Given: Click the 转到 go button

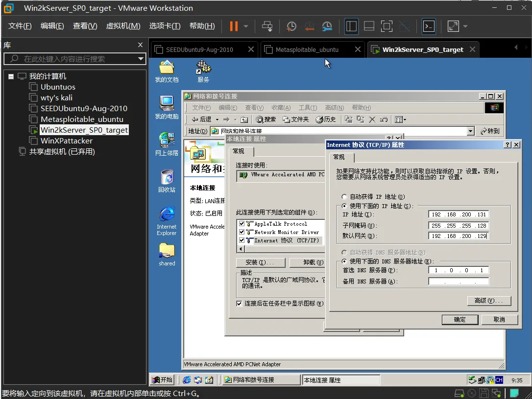Looking at the screenshot, I should pos(490,131).
